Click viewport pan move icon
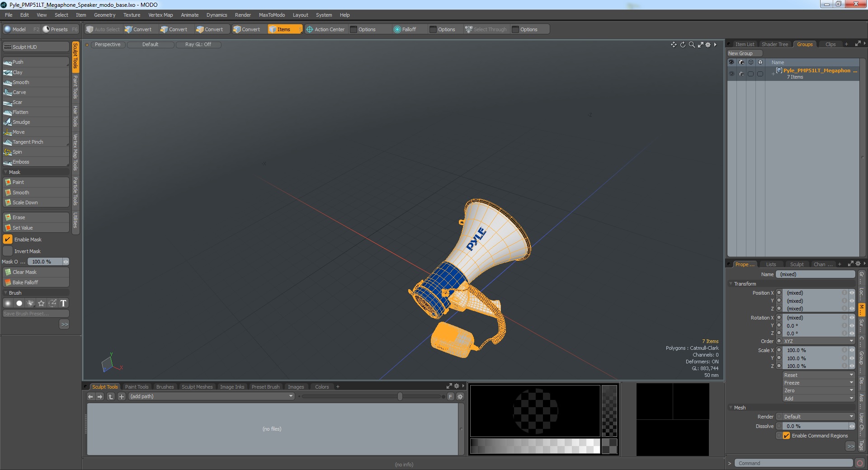This screenshot has height=470, width=868. [674, 44]
